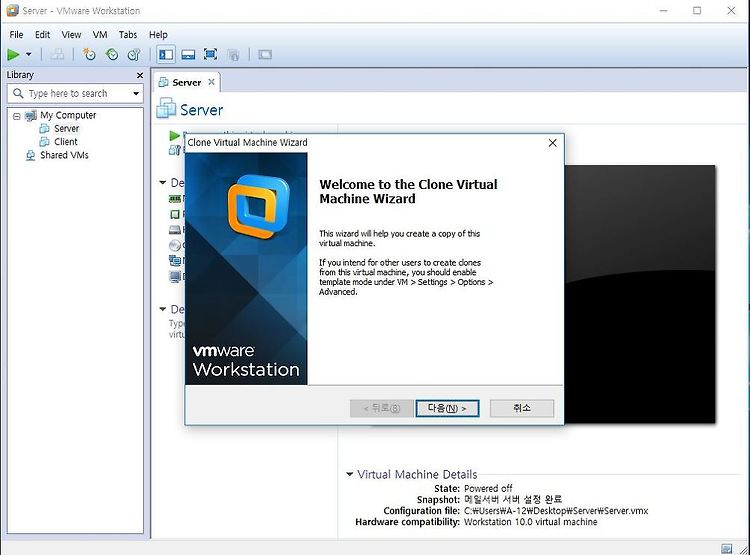Select Shared VMs in Library tree

[x=64, y=155]
